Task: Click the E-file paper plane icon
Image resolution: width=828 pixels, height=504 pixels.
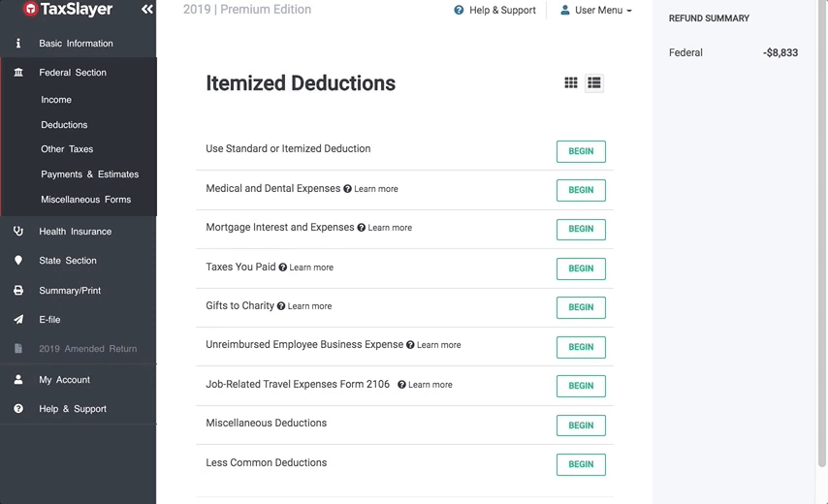Action: tap(18, 320)
